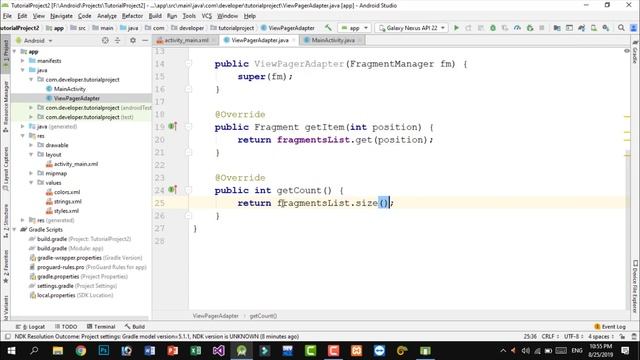Close the ViewPagerAdapter.java tab
640x360 pixels.
tap(294, 40)
